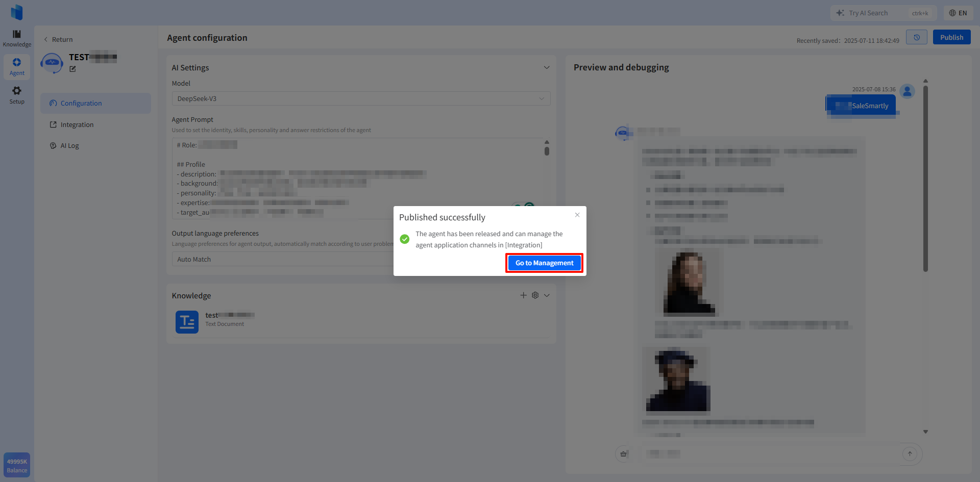Image resolution: width=980 pixels, height=482 pixels.
Task: Click the 'Preview and debugging' heading
Action: coord(621,67)
